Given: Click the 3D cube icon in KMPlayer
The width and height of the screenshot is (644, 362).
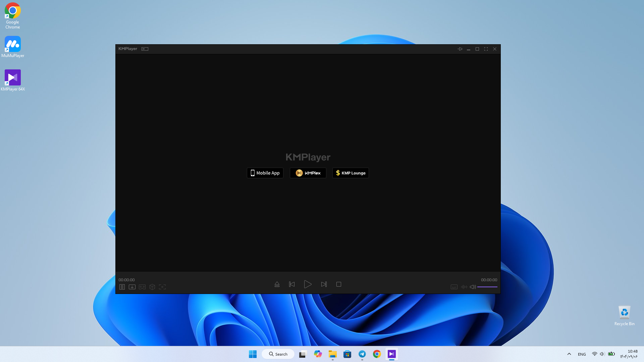Looking at the screenshot, I should click(x=152, y=287).
